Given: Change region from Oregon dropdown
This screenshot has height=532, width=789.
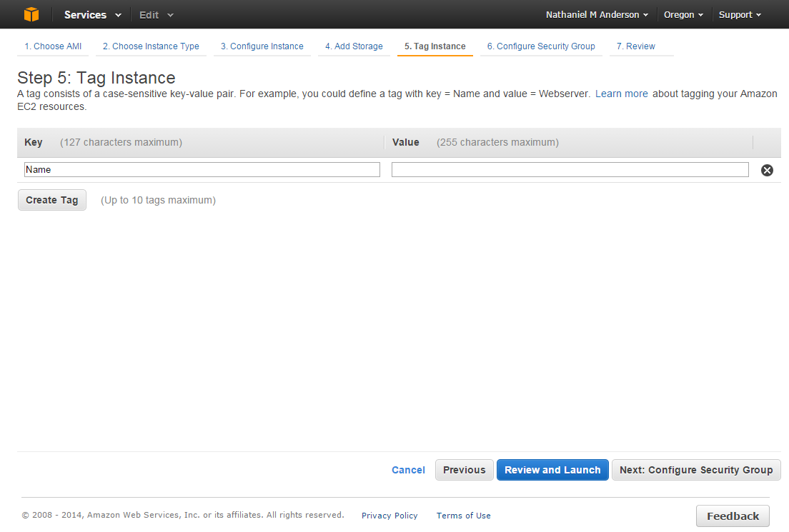Looking at the screenshot, I should tap(683, 14).
